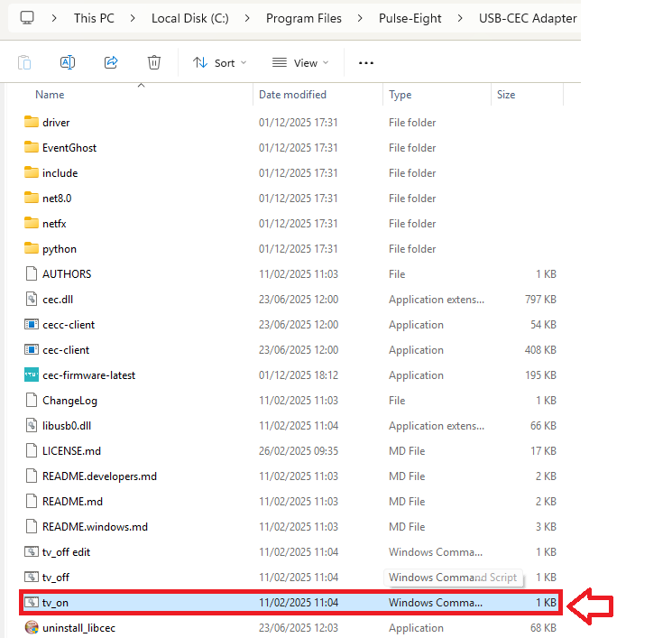Click the folder name EventGhost
This screenshot has height=638, width=672.
69,148
